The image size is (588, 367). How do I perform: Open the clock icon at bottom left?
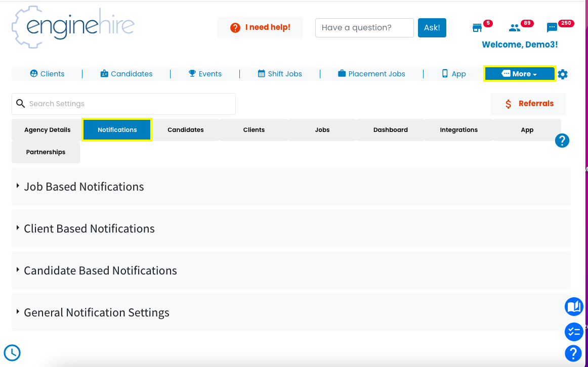12,353
